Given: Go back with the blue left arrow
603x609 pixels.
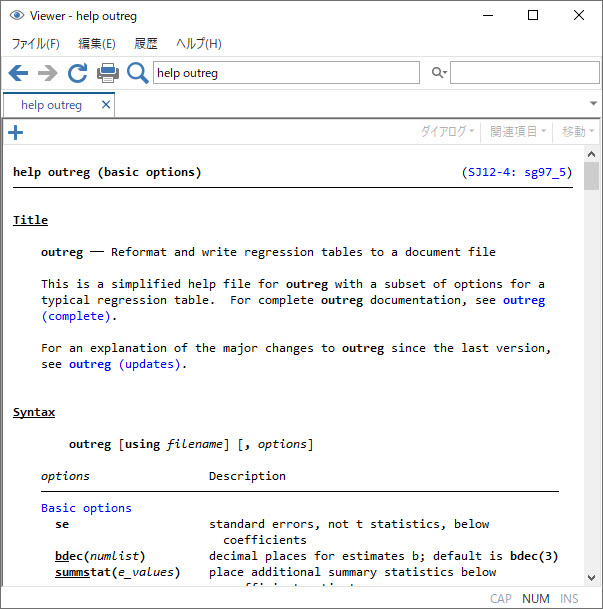Looking at the screenshot, I should (x=18, y=73).
